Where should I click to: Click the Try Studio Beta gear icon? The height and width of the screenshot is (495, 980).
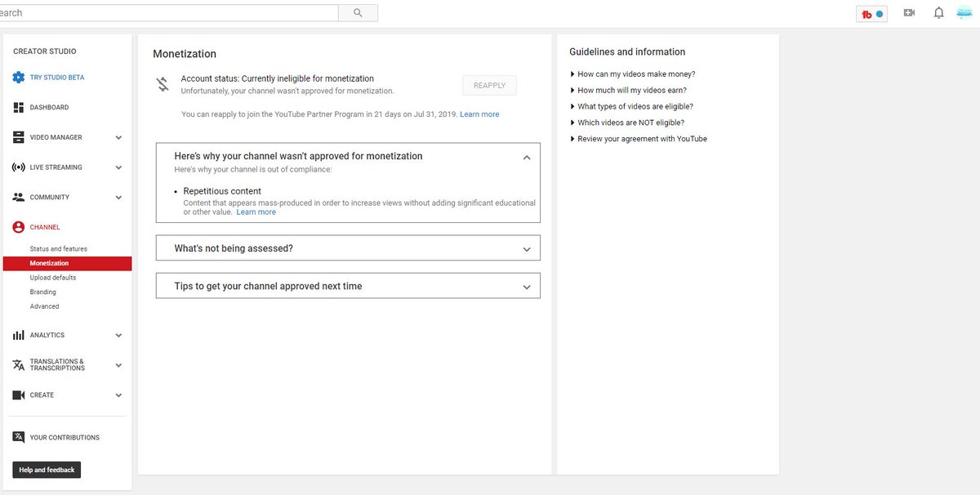pos(19,78)
